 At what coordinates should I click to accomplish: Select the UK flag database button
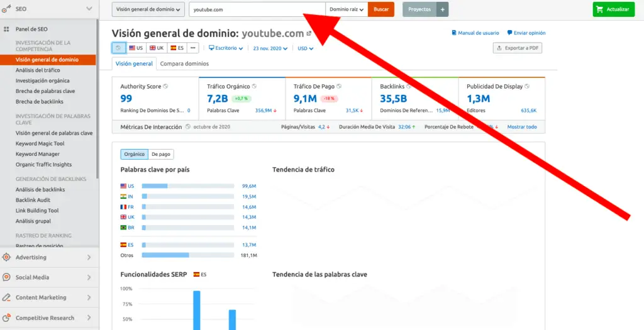[157, 48]
